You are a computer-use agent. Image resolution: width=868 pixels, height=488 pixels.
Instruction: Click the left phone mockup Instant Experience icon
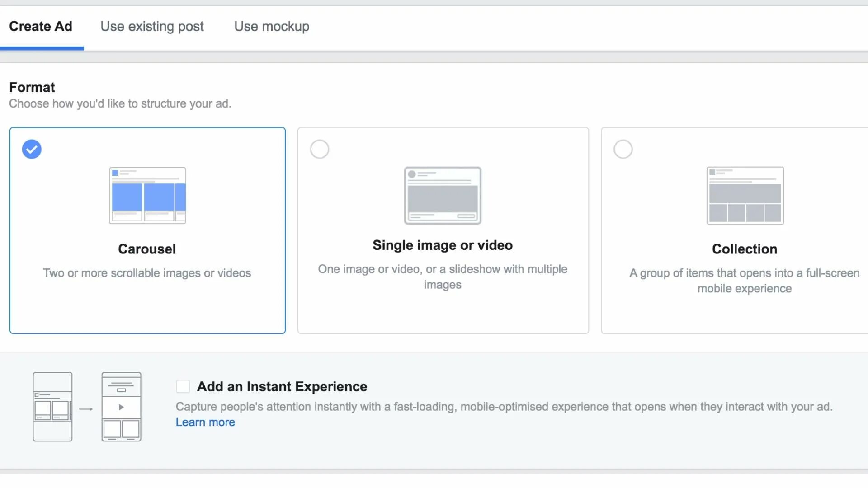click(52, 407)
